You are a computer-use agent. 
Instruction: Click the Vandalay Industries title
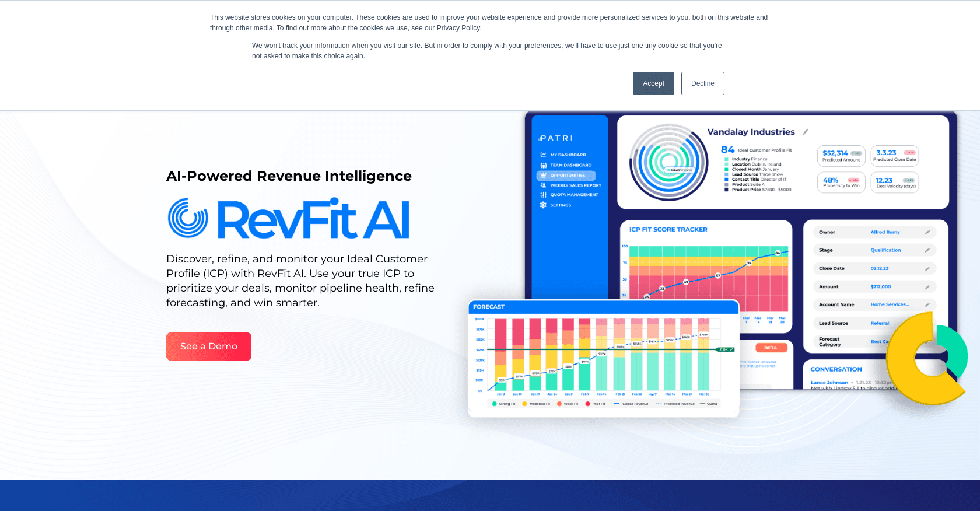[x=751, y=132]
